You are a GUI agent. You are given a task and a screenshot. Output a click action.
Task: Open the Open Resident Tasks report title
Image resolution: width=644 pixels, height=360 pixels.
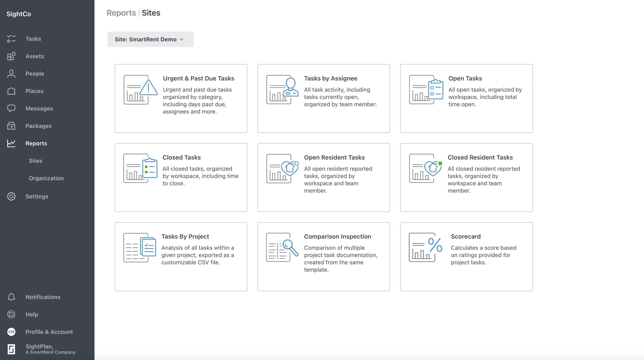tap(334, 157)
